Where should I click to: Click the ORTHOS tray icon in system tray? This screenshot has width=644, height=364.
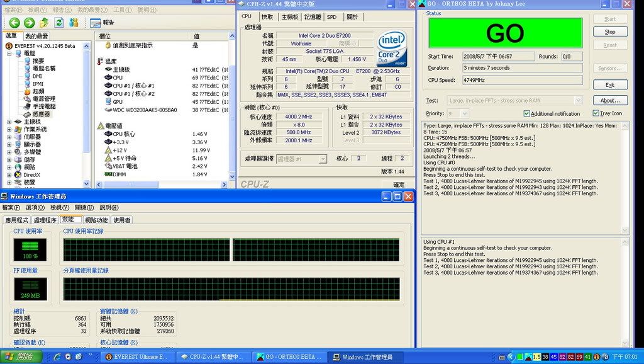click(x=528, y=357)
